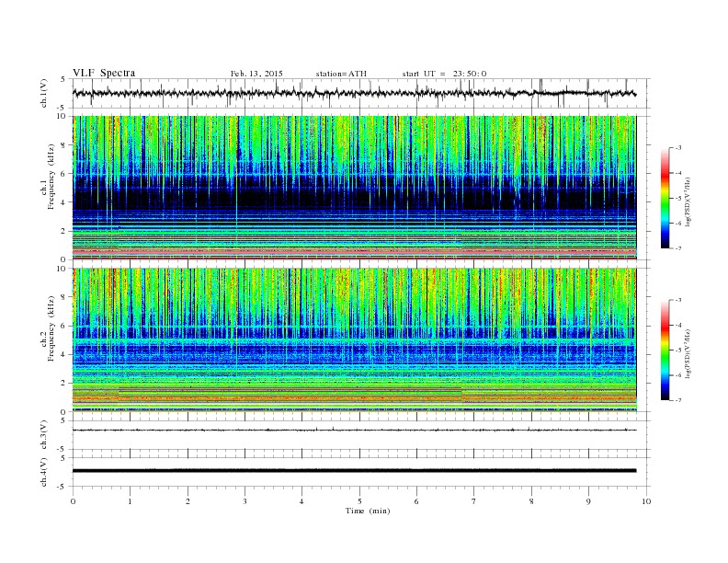Click the lower ch.2 PSD color bar
Image resolution: width=728 pixels, height=563 pixels.
[x=665, y=350]
